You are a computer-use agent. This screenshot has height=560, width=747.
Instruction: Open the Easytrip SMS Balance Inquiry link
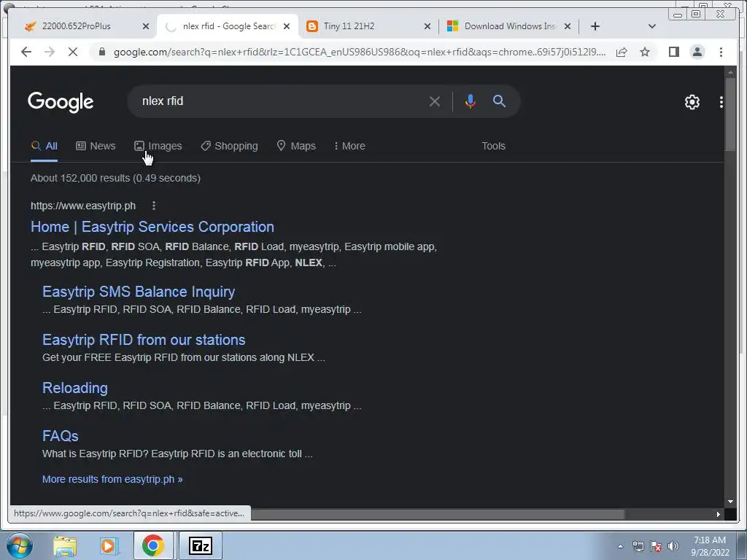[139, 292]
